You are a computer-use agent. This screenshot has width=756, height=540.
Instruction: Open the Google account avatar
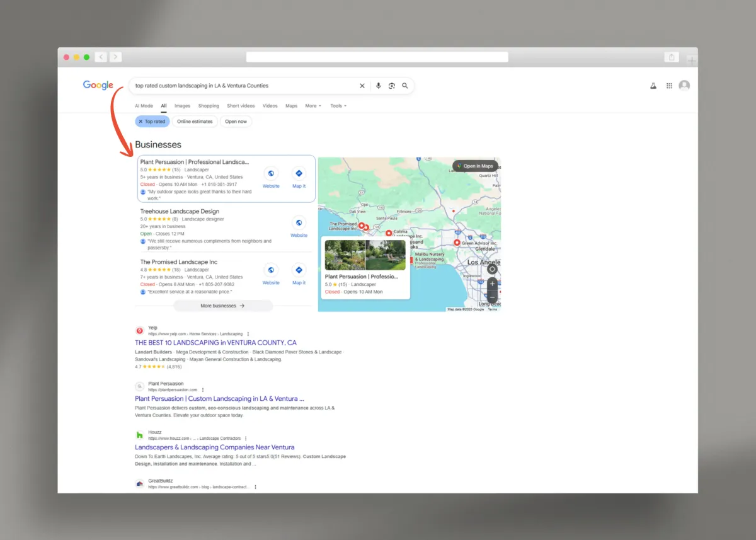[684, 86]
